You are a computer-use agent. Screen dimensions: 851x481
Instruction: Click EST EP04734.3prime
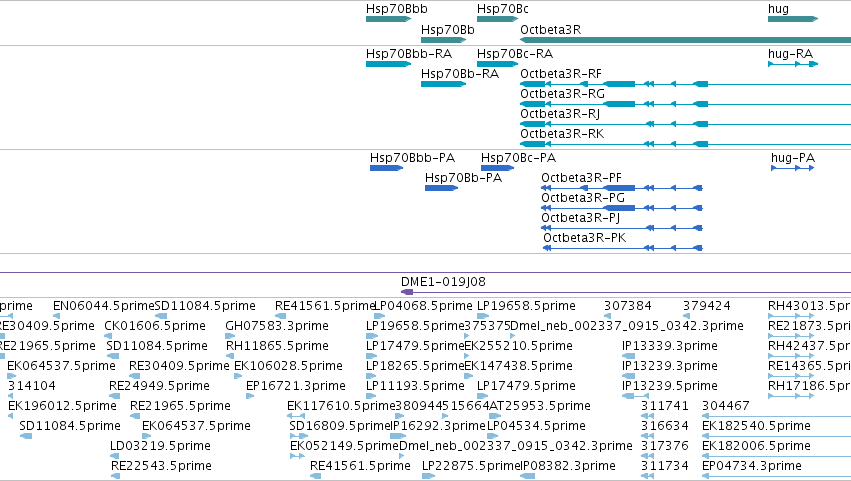pos(776,477)
